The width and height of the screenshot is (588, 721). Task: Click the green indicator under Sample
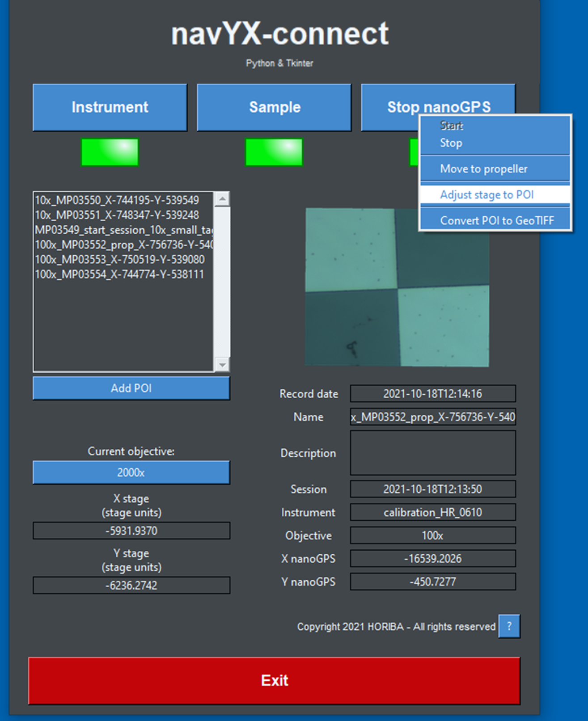274,152
